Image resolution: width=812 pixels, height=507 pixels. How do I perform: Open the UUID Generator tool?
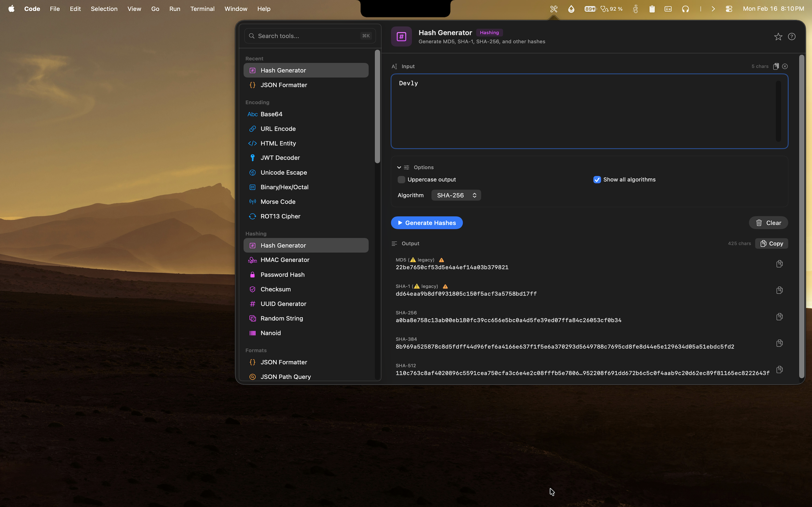[284, 303]
